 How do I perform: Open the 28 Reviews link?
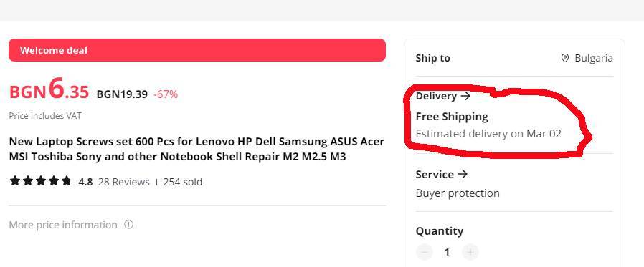click(123, 182)
